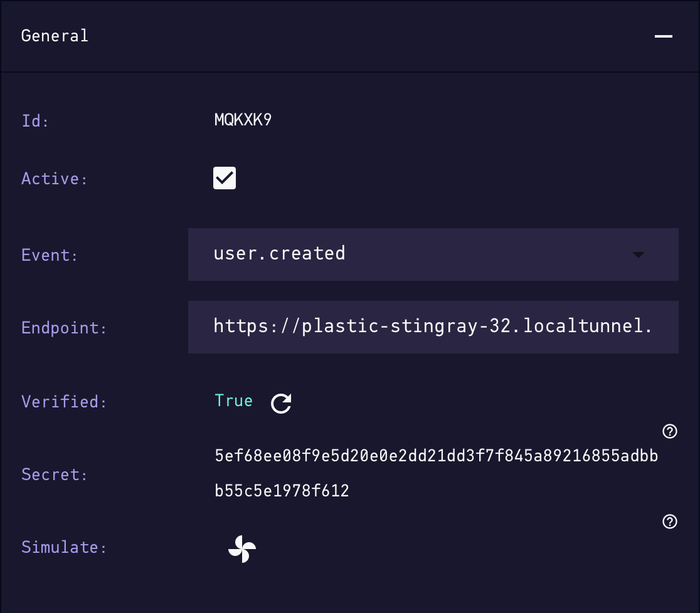Click the secret key starting 5ef68ee08f9e
The height and width of the screenshot is (613, 700).
[436, 473]
